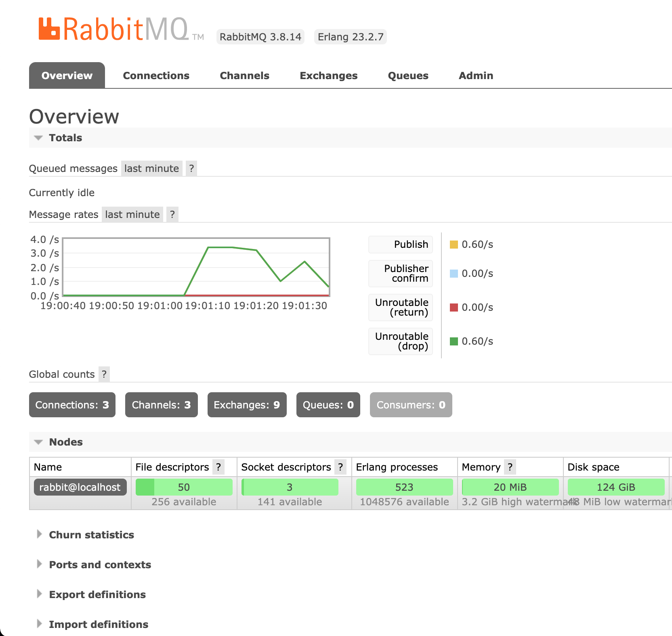Click the '256 available' text

pyautogui.click(x=184, y=502)
